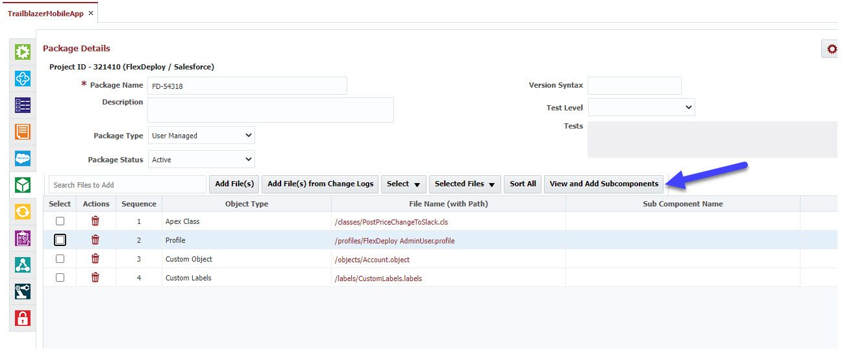
Task: Check the box for the Profile row
Action: pos(60,240)
